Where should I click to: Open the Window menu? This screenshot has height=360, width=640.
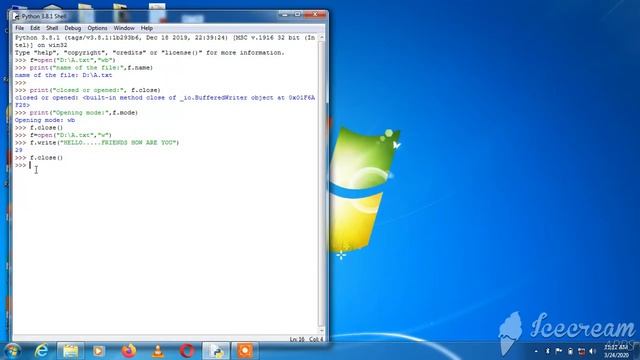click(124, 28)
